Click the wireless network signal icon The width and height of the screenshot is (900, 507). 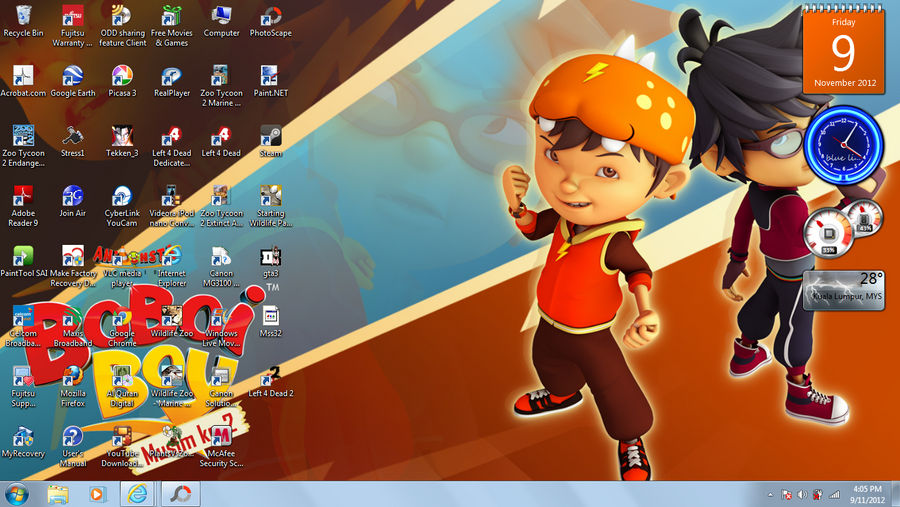point(835,494)
